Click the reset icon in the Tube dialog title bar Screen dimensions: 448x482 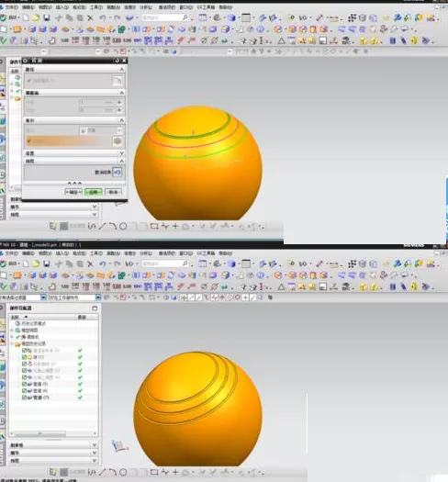coord(117,61)
